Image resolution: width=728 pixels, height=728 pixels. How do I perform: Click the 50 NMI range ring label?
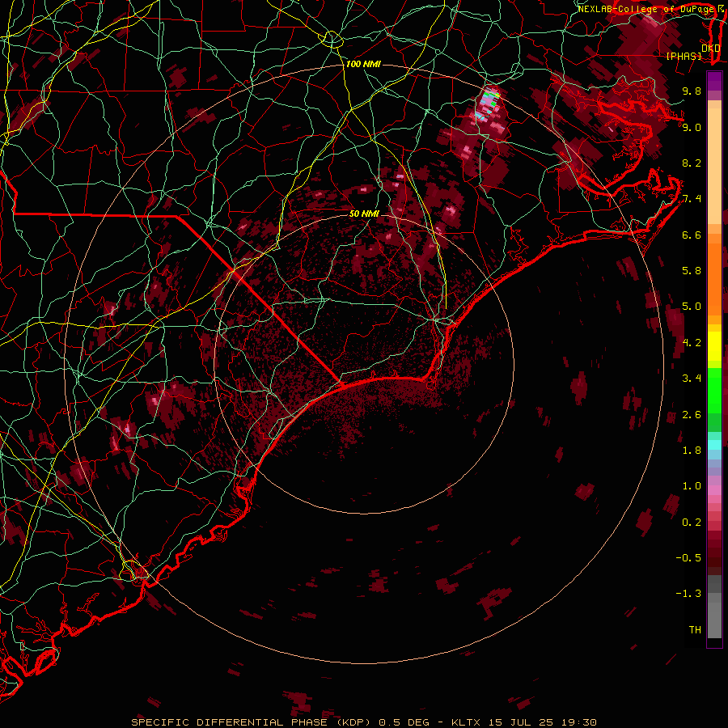pyautogui.click(x=364, y=214)
